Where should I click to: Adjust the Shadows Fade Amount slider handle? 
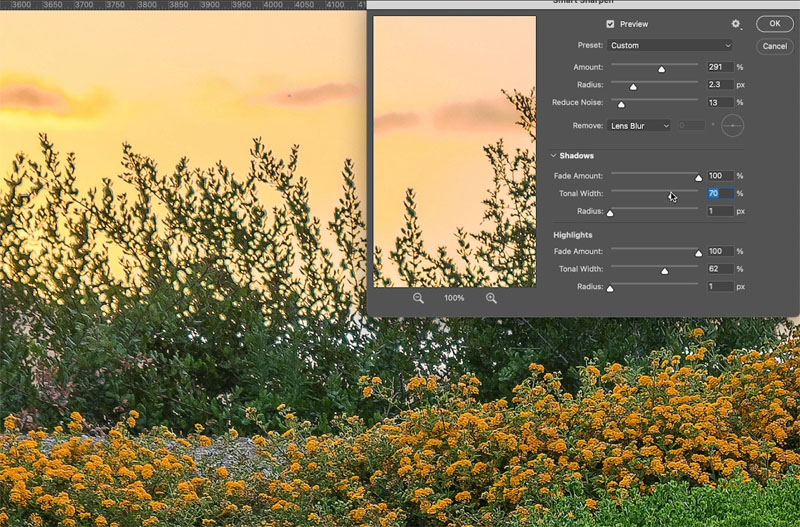[x=698, y=178]
